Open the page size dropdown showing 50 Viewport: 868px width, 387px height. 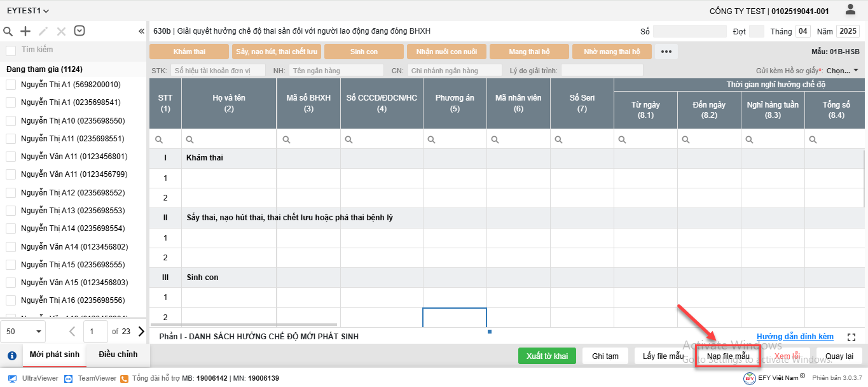[23, 331]
